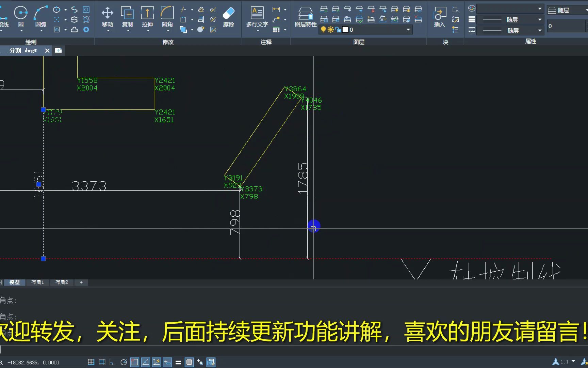This screenshot has height=368, width=588.
Task: Click the 分割.dwg drawing file tab
Action: pos(22,50)
